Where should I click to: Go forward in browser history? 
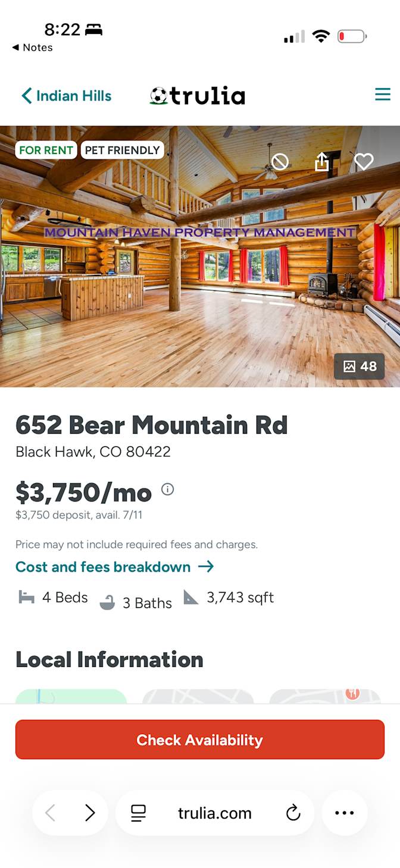click(x=90, y=813)
